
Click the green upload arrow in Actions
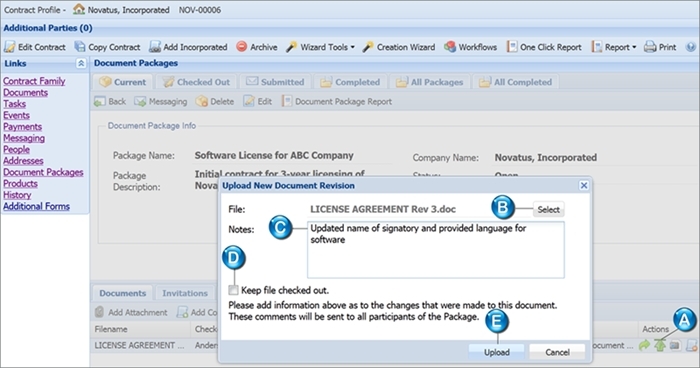(x=660, y=345)
